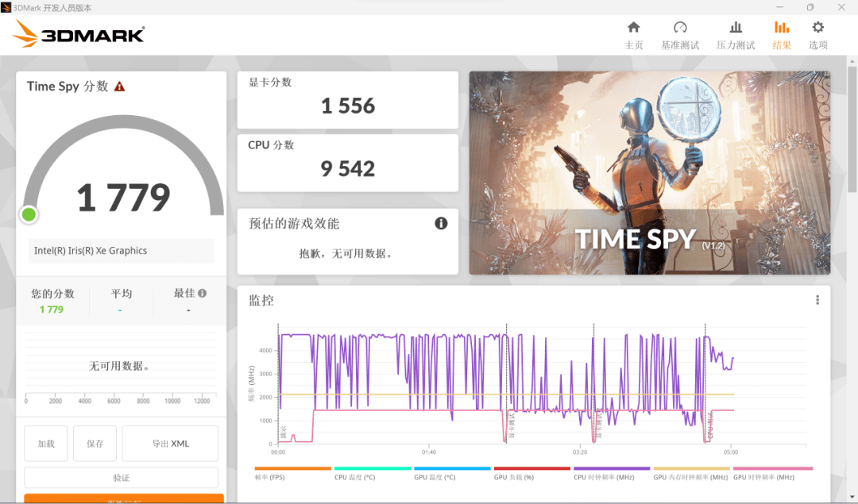Click the Intel(R) Iris(R) Xe Graphics label
The height and width of the screenshot is (504, 858).
[x=91, y=251]
